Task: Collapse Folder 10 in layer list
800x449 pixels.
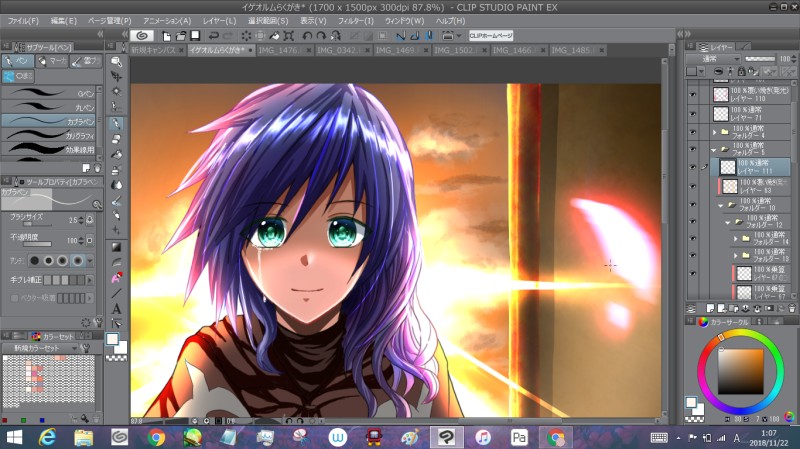Action: 721,206
